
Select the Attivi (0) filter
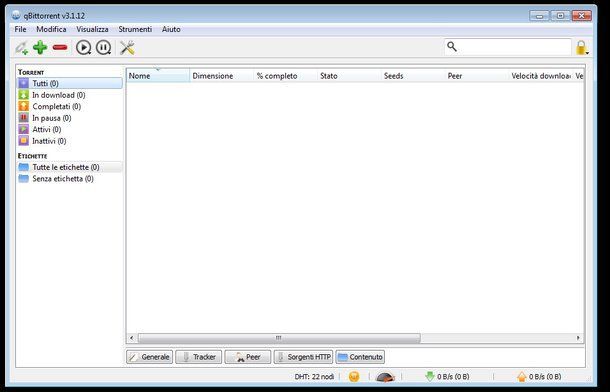[70, 129]
